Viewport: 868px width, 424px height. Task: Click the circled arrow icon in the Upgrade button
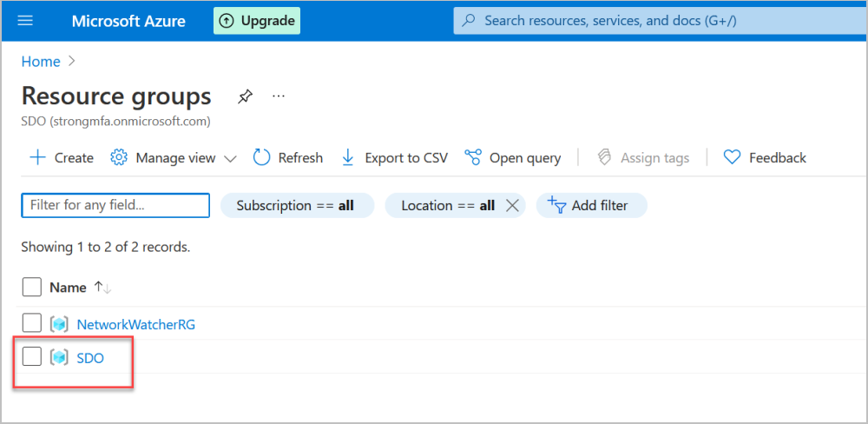tap(227, 21)
